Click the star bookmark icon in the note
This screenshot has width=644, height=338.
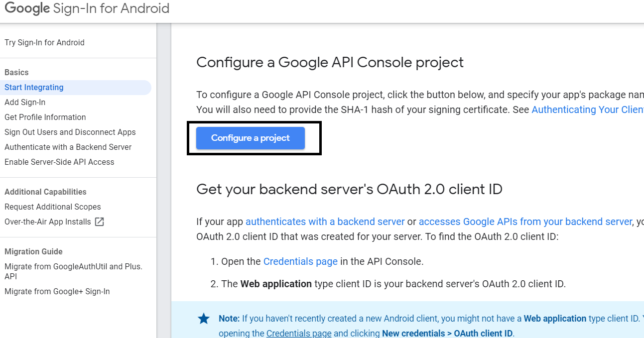click(x=203, y=319)
